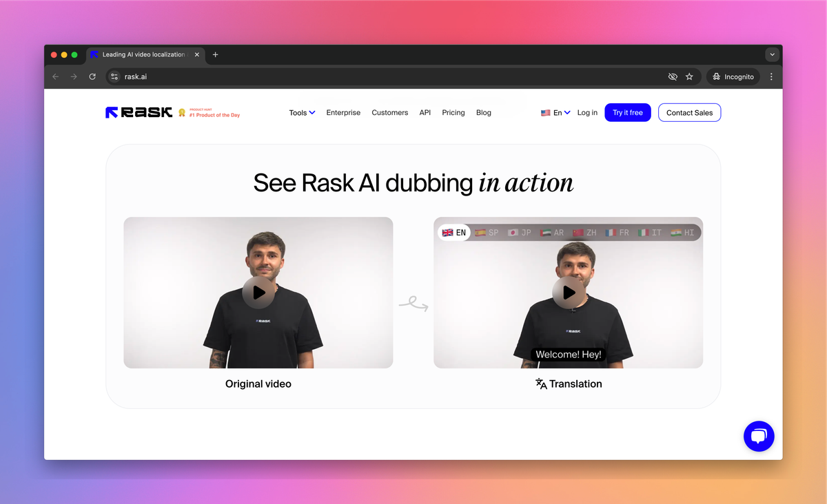Click the browser forward arrow

tap(74, 76)
